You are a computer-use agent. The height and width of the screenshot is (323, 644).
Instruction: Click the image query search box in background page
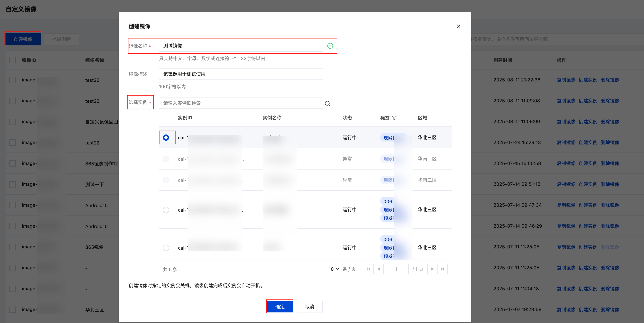click(557, 39)
